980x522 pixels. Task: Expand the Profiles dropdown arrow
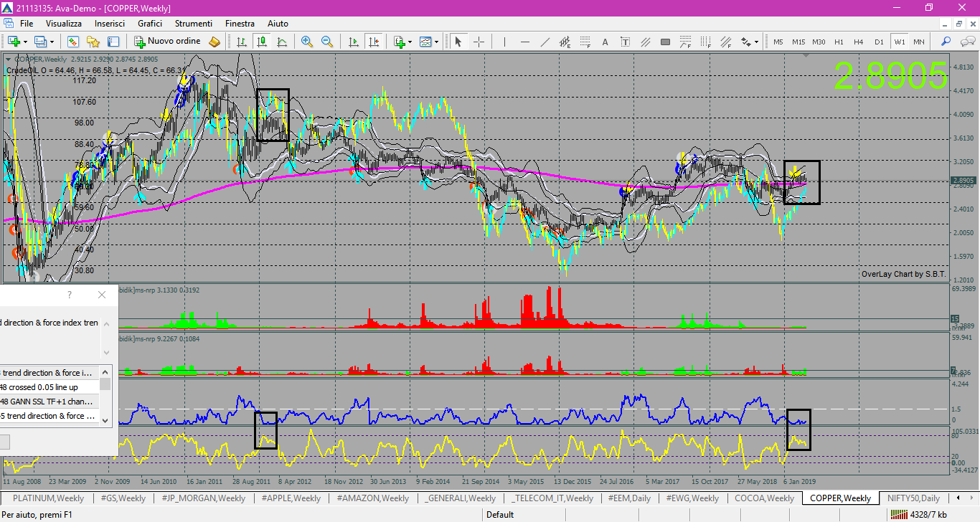pos(52,42)
